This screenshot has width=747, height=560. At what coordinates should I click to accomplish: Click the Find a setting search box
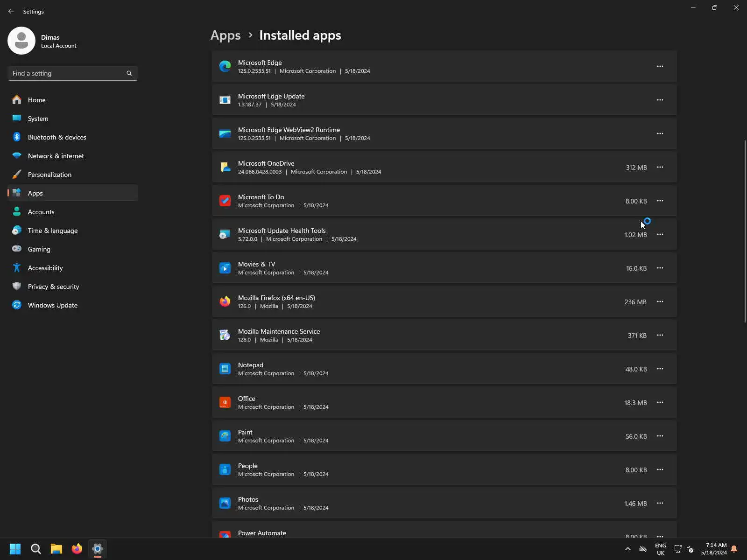point(68,73)
